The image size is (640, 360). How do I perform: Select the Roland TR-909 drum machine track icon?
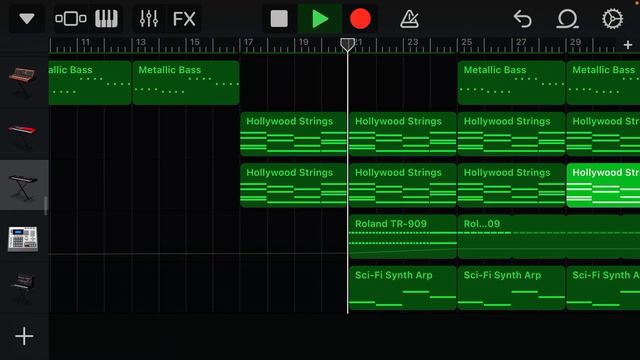pyautogui.click(x=23, y=238)
